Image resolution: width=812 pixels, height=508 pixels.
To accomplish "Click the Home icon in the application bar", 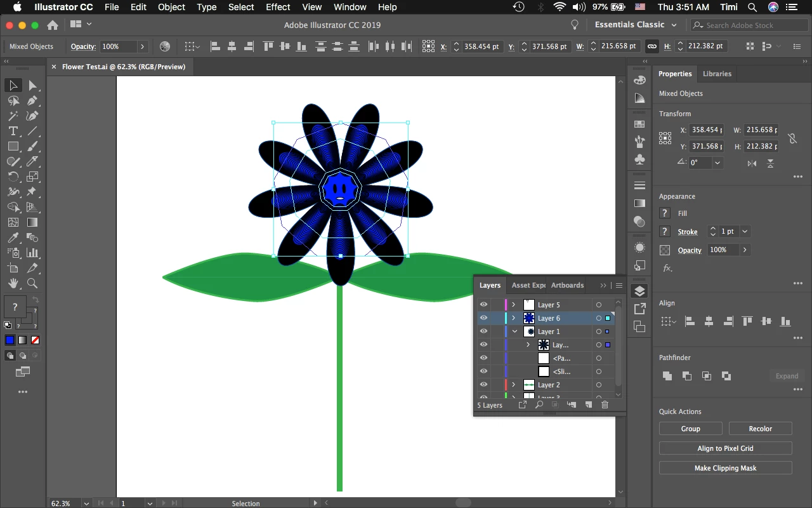I will point(53,25).
